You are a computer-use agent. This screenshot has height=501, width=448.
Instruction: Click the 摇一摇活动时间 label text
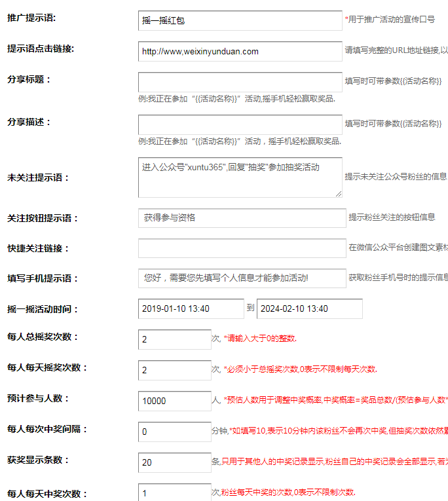[43, 309]
